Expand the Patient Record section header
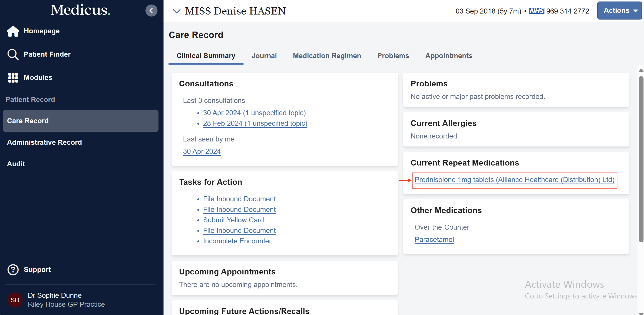 pyautogui.click(x=30, y=99)
